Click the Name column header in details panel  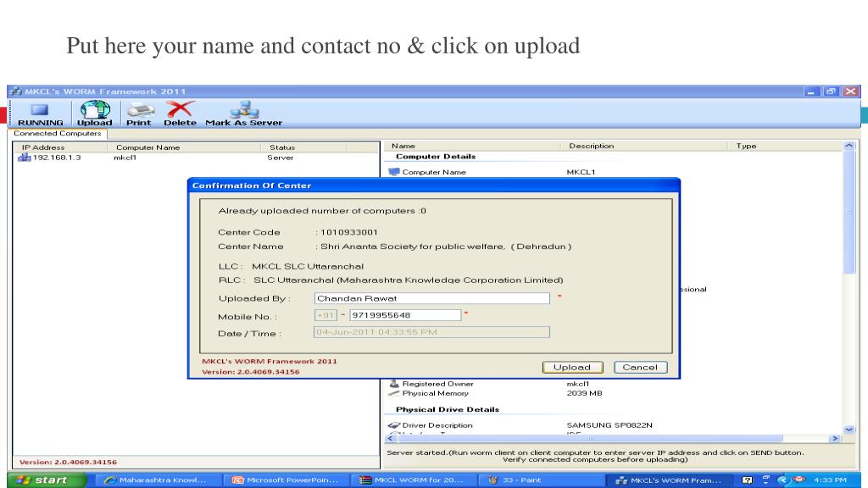coord(473,146)
